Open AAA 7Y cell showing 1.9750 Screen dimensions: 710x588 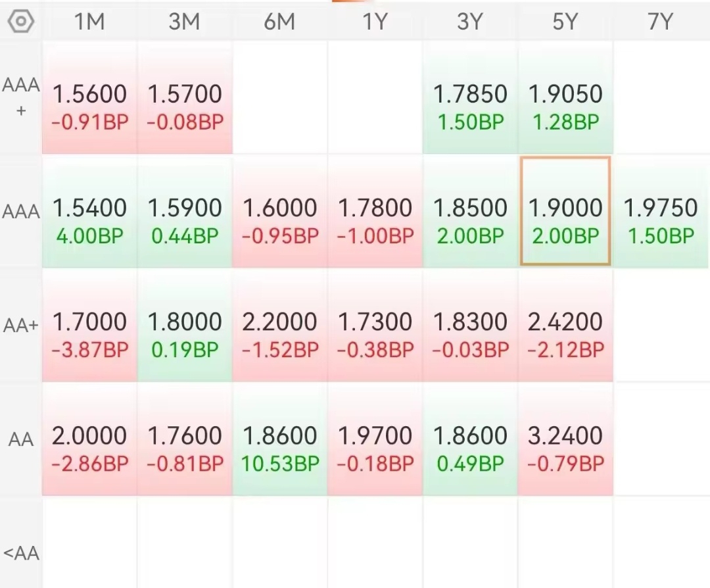click(661, 211)
